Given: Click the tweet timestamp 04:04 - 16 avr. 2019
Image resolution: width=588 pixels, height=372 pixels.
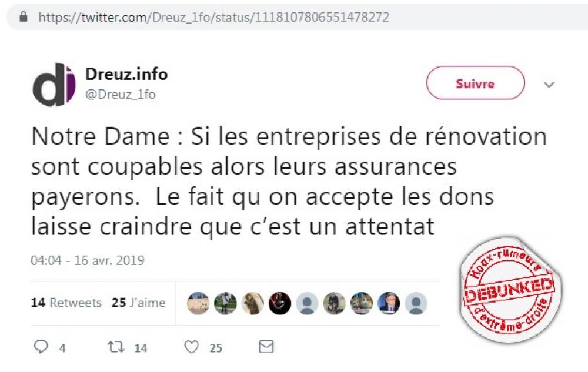Looking at the screenshot, I should point(88,260).
